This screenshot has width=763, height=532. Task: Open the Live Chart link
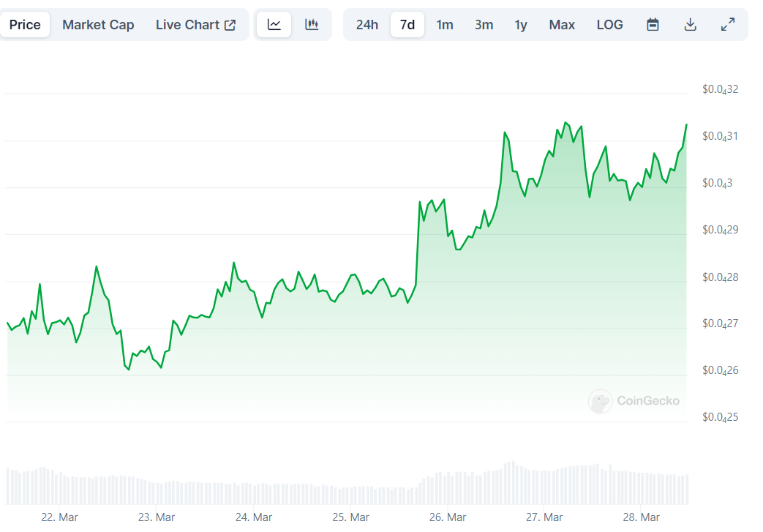pyautogui.click(x=195, y=25)
